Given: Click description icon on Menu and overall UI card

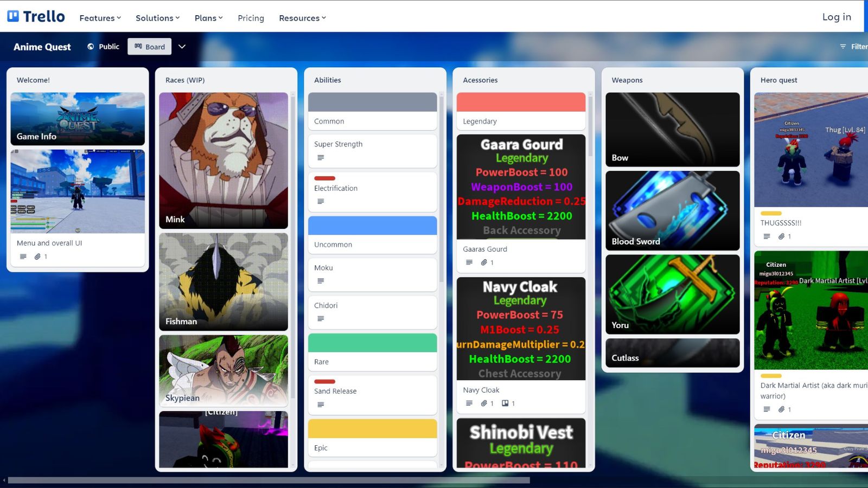Looking at the screenshot, I should click(23, 256).
